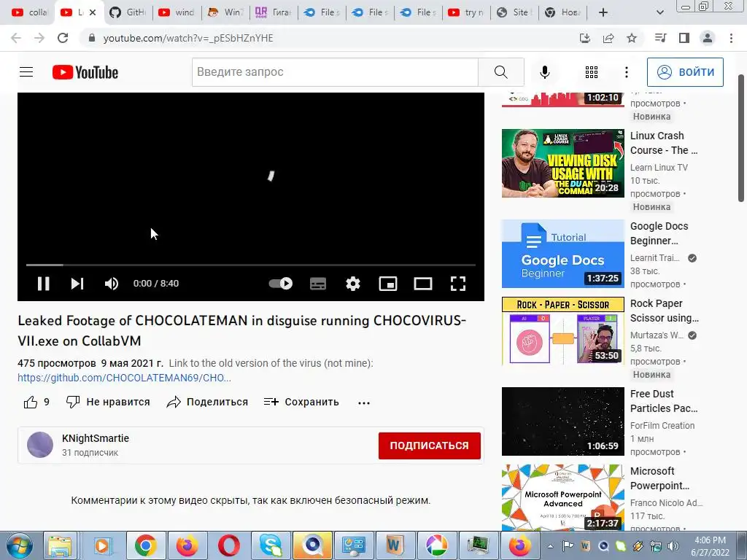Open a new tab with plus
This screenshot has height=560, width=747.
[603, 12]
